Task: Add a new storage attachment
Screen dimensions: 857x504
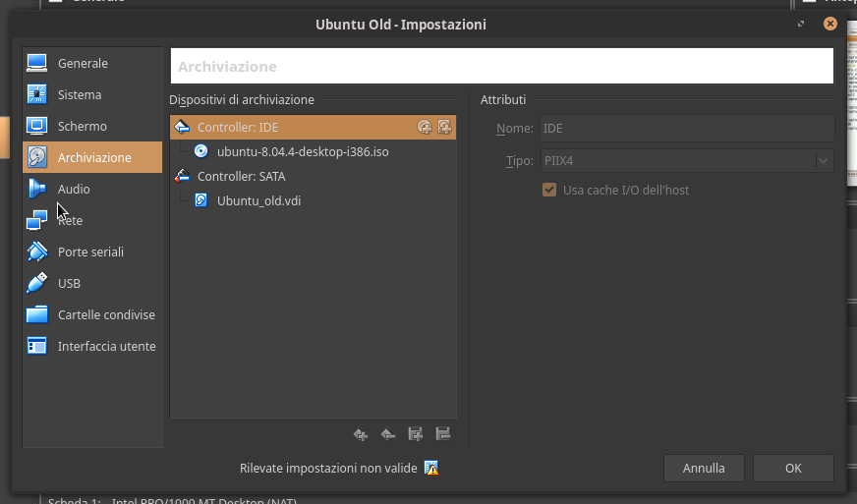Action: point(416,434)
